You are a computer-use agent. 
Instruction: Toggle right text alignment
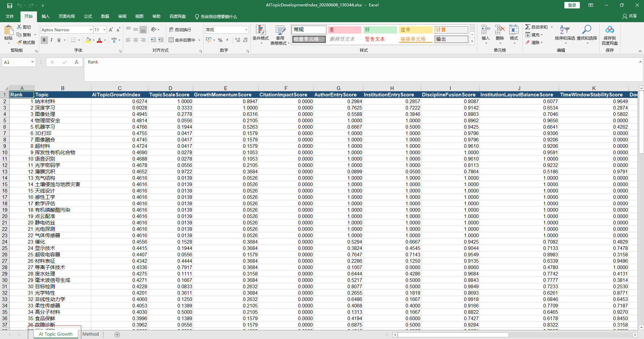(143, 40)
